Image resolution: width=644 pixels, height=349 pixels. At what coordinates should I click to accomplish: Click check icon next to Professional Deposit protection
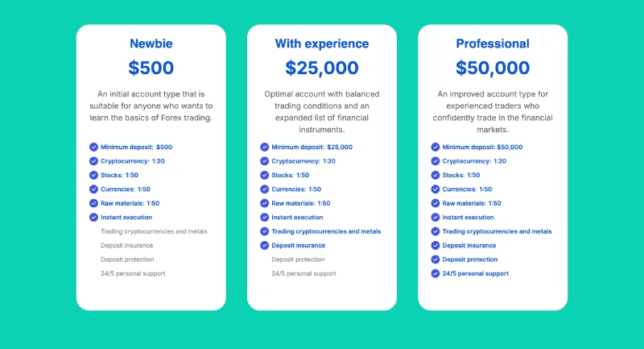pyautogui.click(x=435, y=260)
